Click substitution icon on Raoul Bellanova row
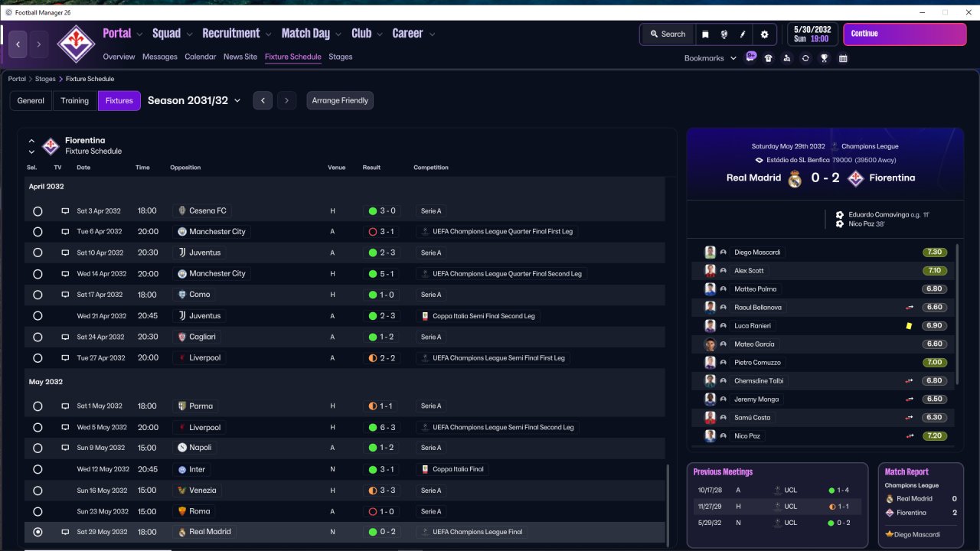This screenshot has height=551, width=980. point(910,308)
